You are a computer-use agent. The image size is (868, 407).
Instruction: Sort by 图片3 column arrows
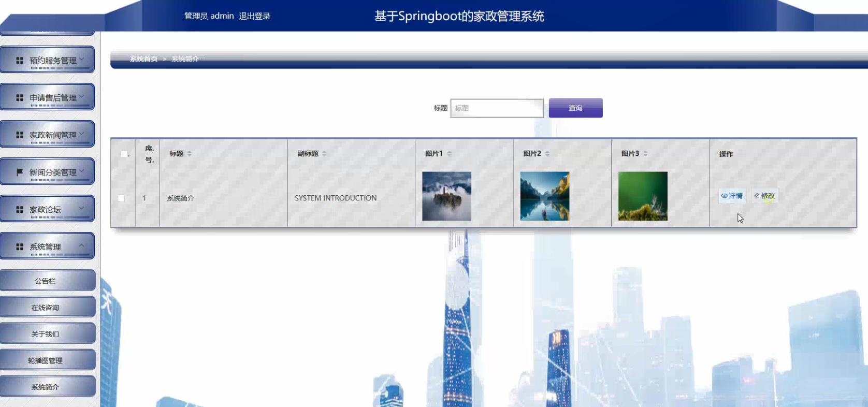(x=645, y=154)
